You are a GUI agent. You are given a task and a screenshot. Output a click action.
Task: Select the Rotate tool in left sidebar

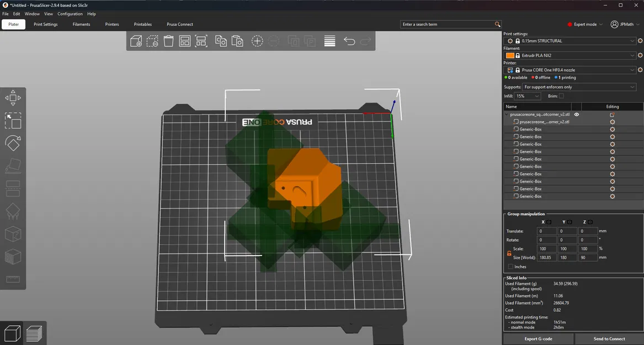pos(13,144)
